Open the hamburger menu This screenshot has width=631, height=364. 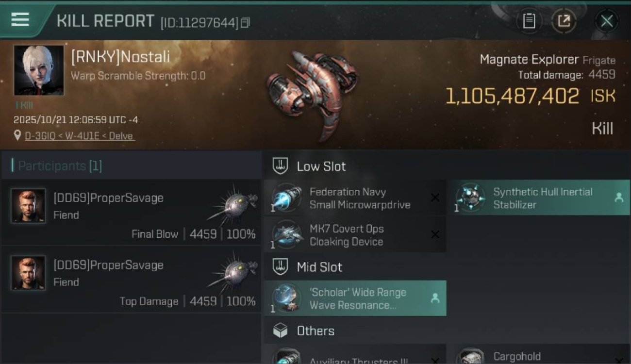pyautogui.click(x=20, y=20)
